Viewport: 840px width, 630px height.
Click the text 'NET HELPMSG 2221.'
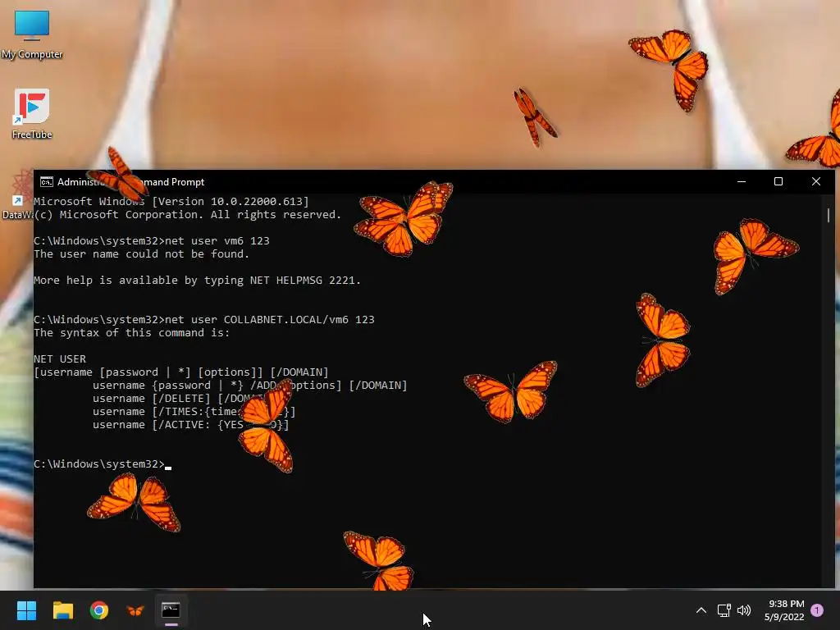click(305, 281)
